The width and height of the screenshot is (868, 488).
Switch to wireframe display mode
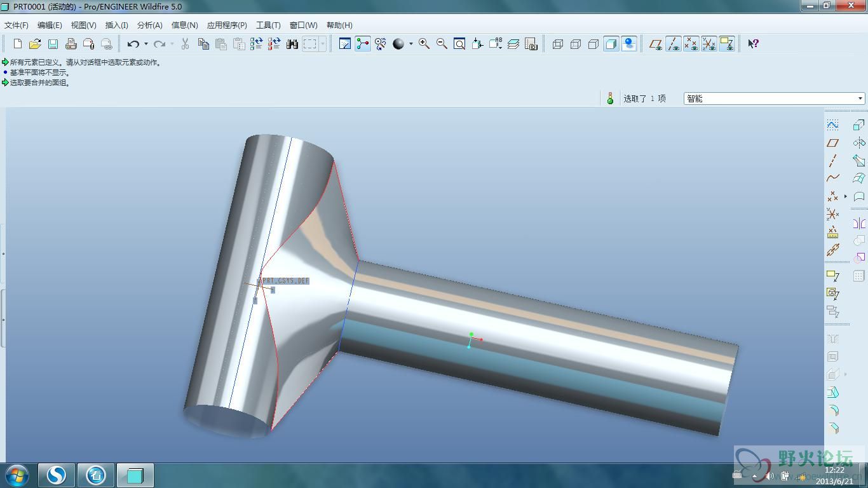tap(558, 44)
